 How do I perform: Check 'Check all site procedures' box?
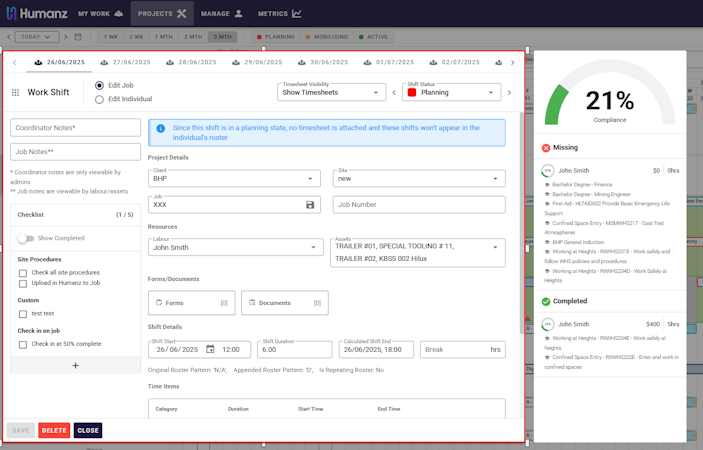click(23, 273)
